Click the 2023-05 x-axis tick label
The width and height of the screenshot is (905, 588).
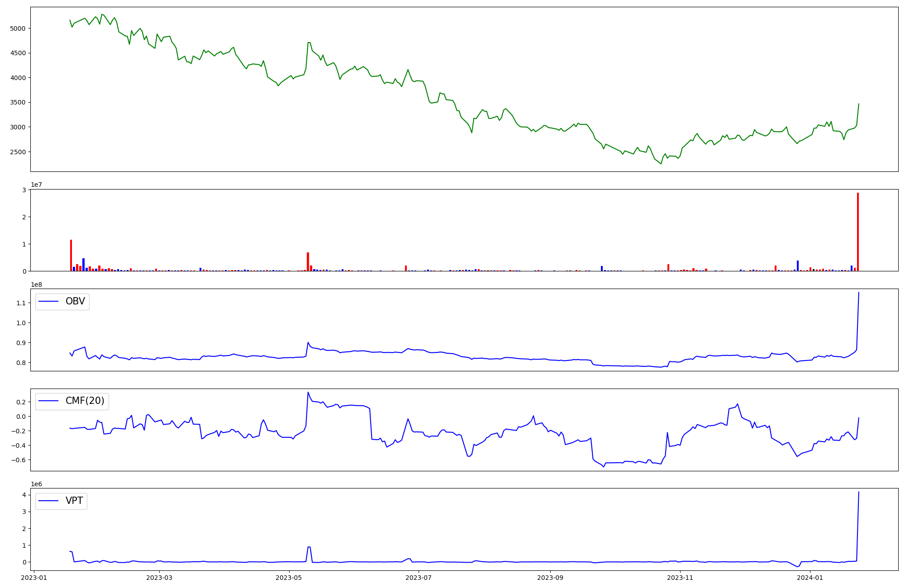click(289, 578)
